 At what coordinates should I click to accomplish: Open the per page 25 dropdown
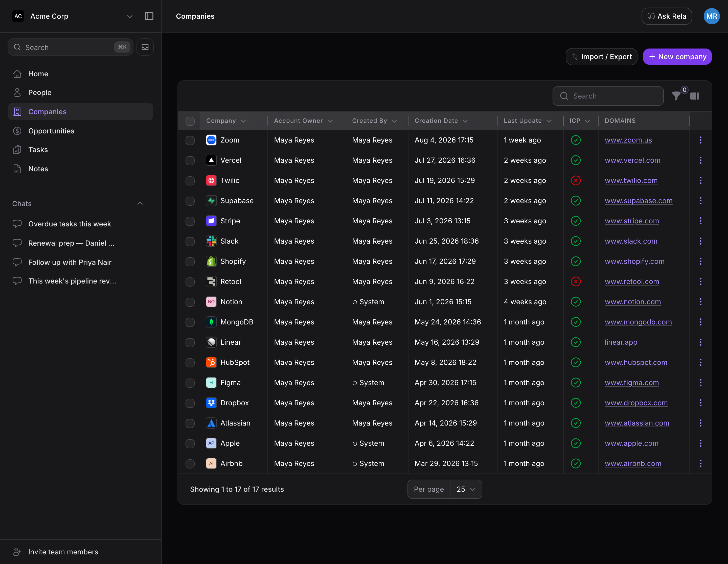pyautogui.click(x=466, y=489)
